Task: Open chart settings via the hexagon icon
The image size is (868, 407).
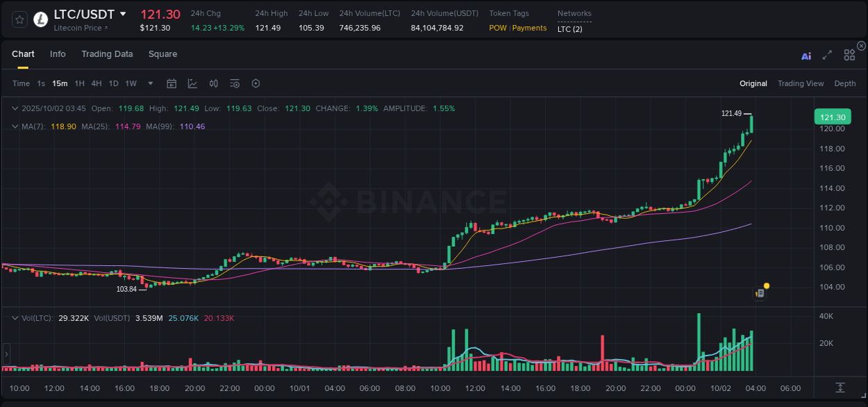Action: [256, 83]
